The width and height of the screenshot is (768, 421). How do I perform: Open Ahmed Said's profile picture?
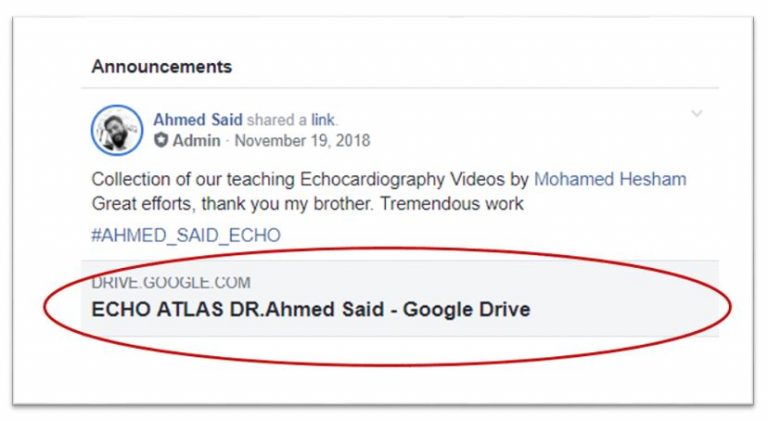pos(117,130)
